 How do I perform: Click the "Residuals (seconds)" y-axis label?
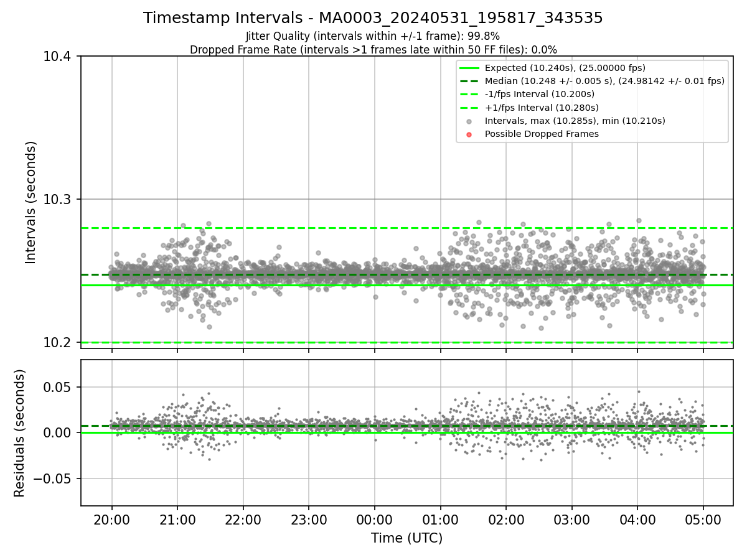19,433
